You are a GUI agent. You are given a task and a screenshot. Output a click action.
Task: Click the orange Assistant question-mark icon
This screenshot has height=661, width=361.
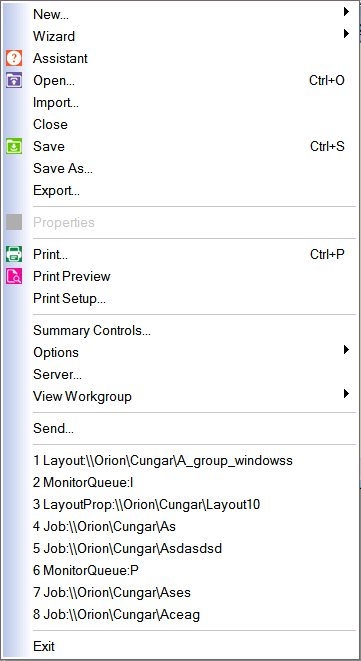click(x=14, y=58)
